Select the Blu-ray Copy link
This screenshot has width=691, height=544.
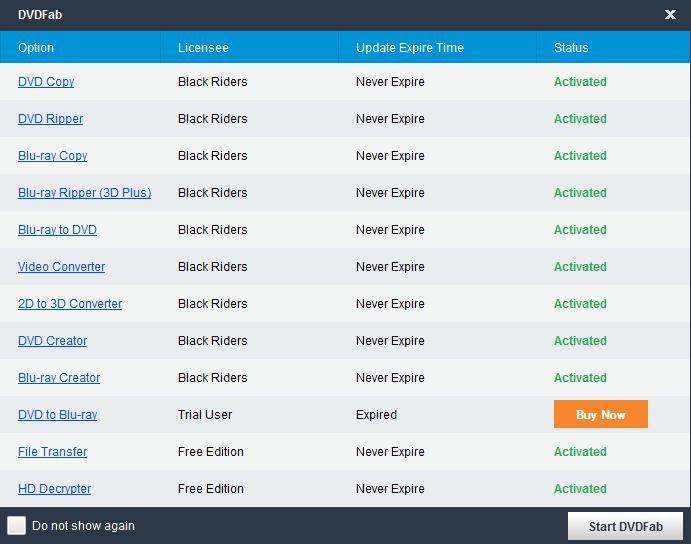click(x=52, y=156)
